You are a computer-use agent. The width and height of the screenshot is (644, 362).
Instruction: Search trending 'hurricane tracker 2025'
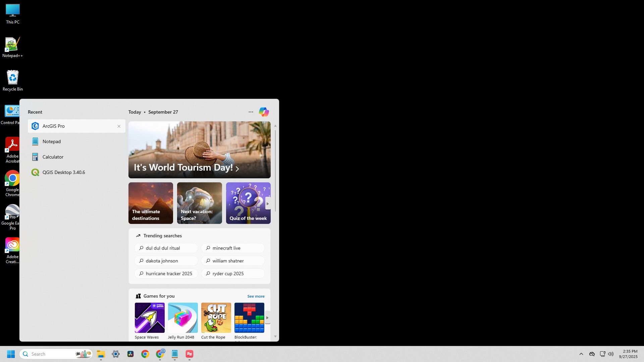point(166,274)
